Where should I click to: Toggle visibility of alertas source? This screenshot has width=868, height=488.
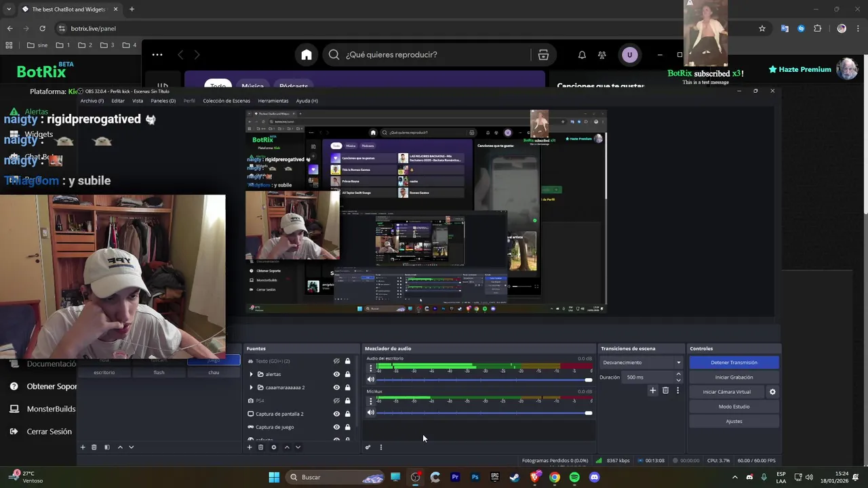336,374
